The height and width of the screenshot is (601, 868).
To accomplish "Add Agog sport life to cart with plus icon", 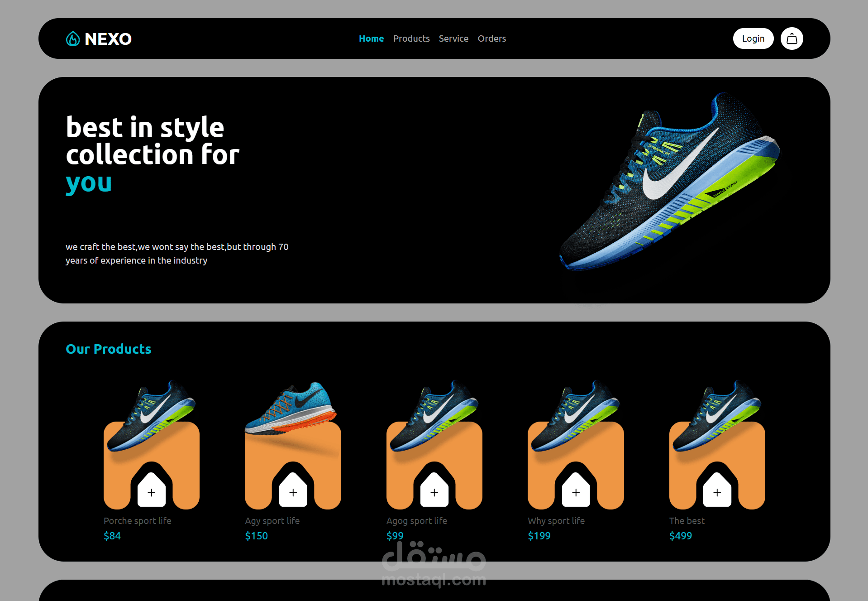I will tap(434, 492).
